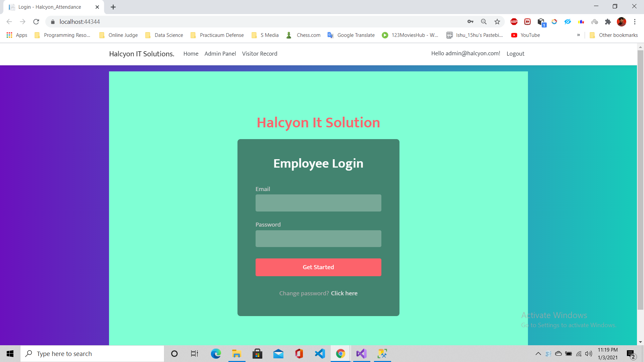
Task: Click the Home nav link
Action: coord(191,54)
